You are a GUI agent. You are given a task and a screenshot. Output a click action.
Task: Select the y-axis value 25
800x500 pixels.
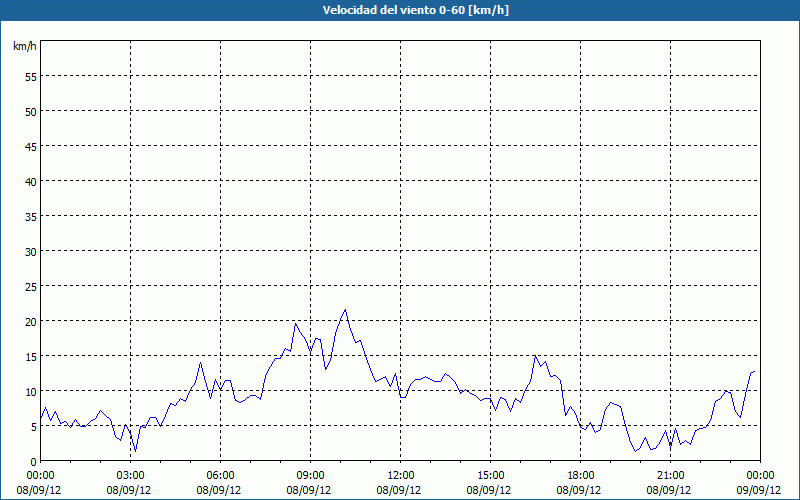[31, 286]
